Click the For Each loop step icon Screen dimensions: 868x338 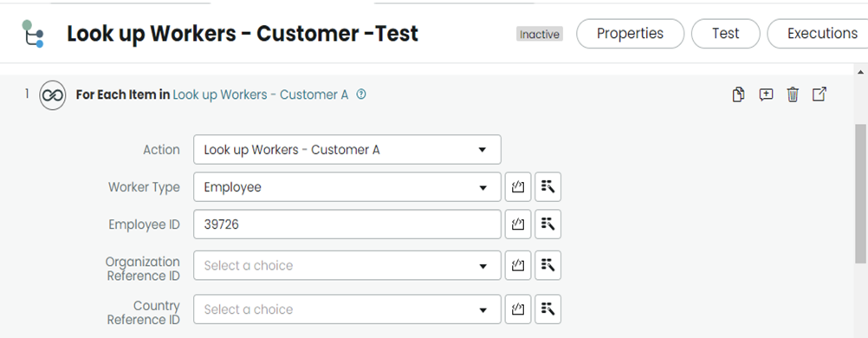pyautogui.click(x=52, y=96)
